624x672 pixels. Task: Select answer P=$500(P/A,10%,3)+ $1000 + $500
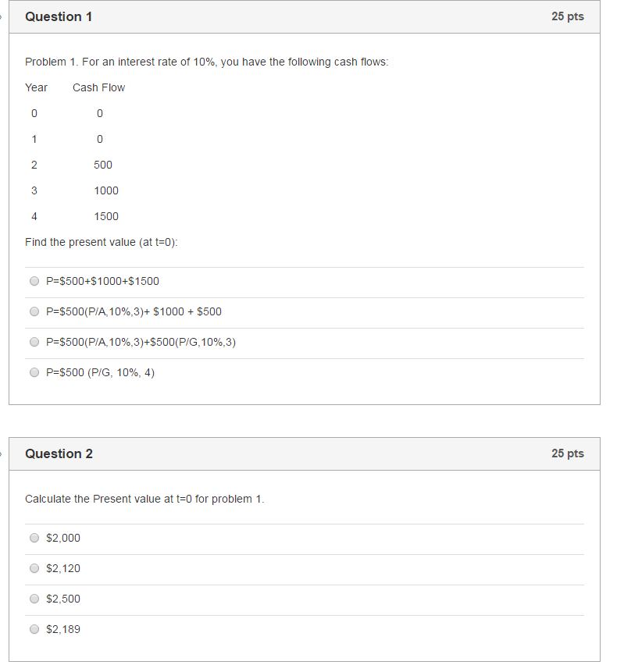coord(34,311)
